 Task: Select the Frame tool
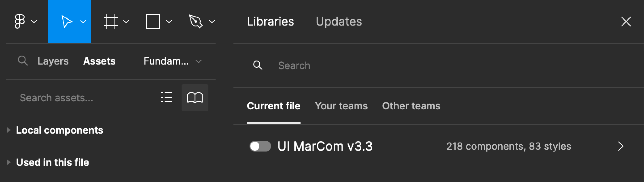click(x=110, y=21)
